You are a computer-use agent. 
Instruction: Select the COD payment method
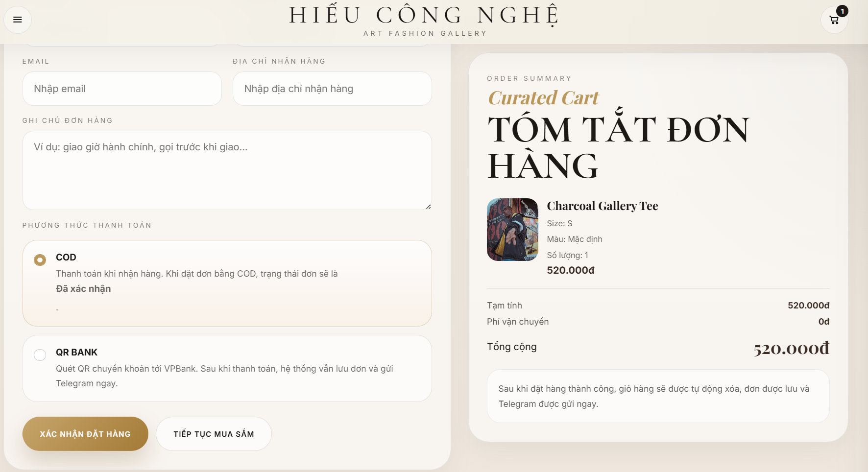[x=40, y=260]
